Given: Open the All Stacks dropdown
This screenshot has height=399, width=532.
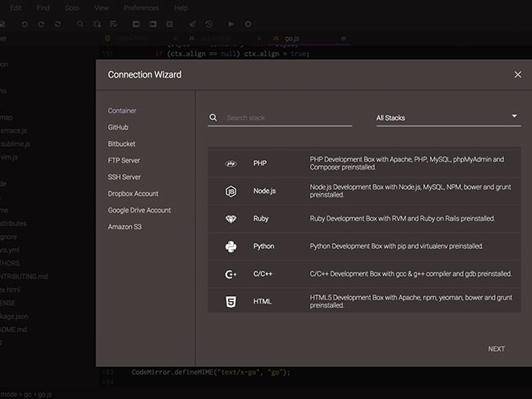Looking at the screenshot, I should coord(448,118).
